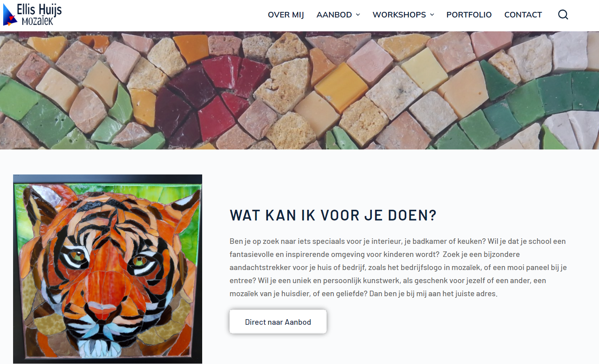Image resolution: width=599 pixels, height=364 pixels.
Task: Click the Wat kan ik voor je doen heading
Action: (333, 215)
